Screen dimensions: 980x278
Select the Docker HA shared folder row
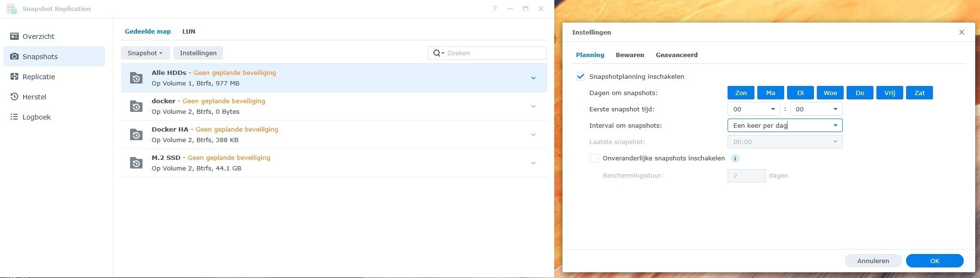pyautogui.click(x=334, y=134)
